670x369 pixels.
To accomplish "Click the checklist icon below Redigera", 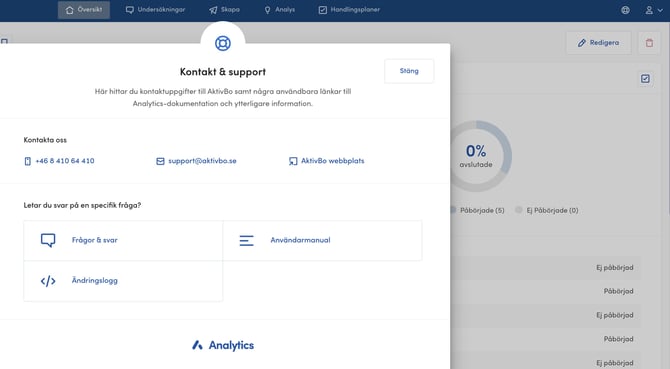I will [645, 79].
